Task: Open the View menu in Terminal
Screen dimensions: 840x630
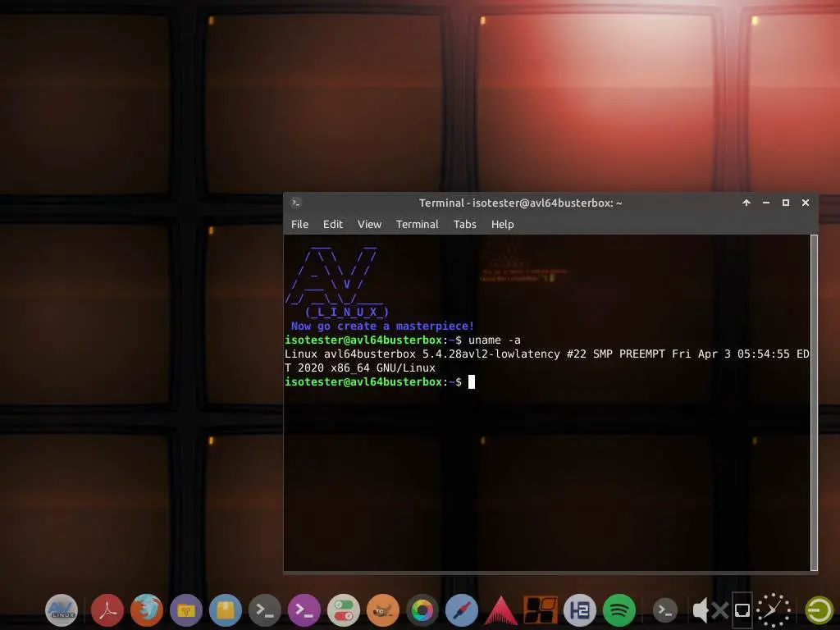Action: (x=370, y=225)
